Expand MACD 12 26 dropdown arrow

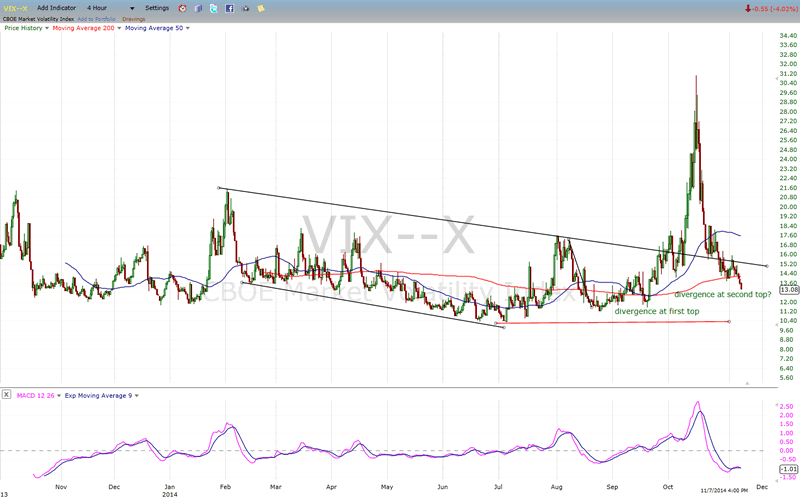pos(59,395)
